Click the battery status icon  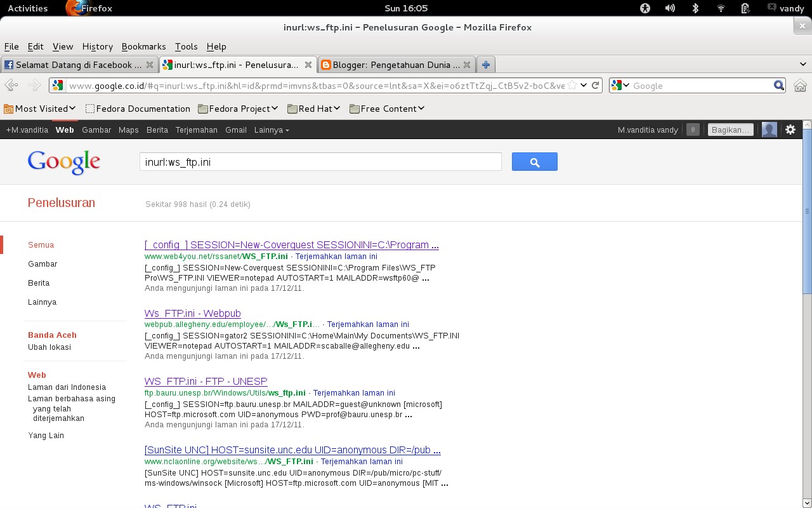746,8
